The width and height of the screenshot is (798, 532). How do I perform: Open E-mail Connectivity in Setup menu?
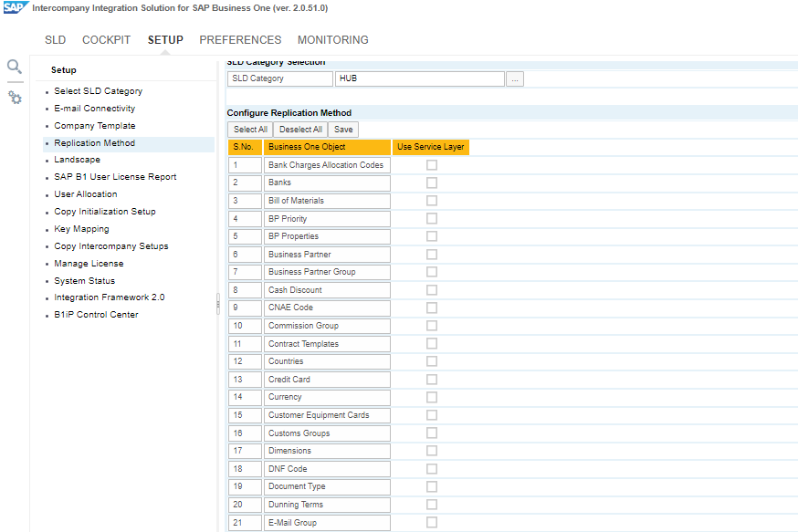pos(94,109)
